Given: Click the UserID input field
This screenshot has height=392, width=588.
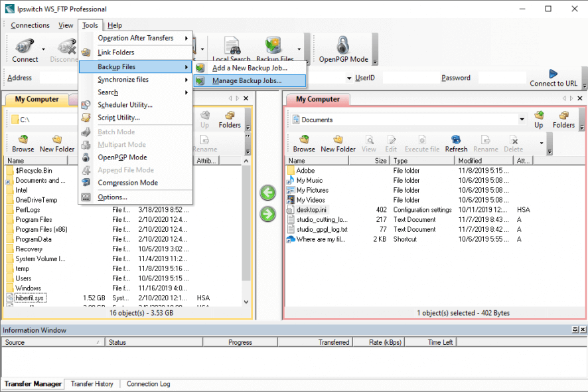Looking at the screenshot, I should point(410,78).
